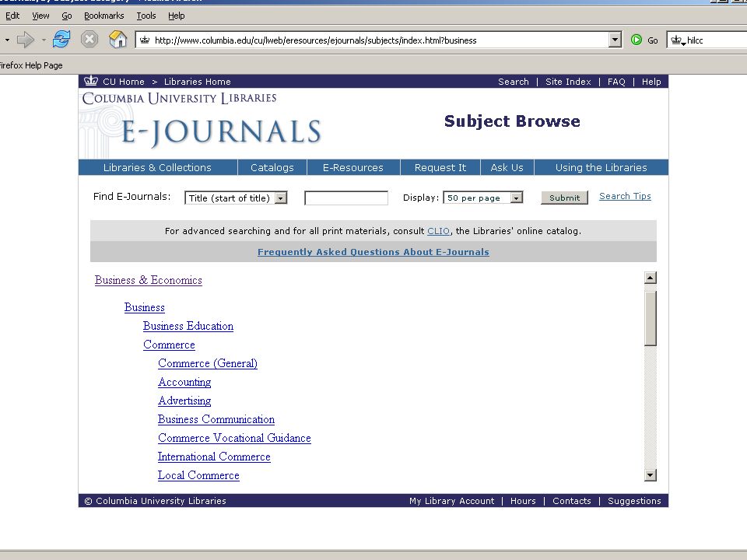This screenshot has height=560, width=747.
Task: Click the subject list scrollbar up arrow
Action: point(651,278)
